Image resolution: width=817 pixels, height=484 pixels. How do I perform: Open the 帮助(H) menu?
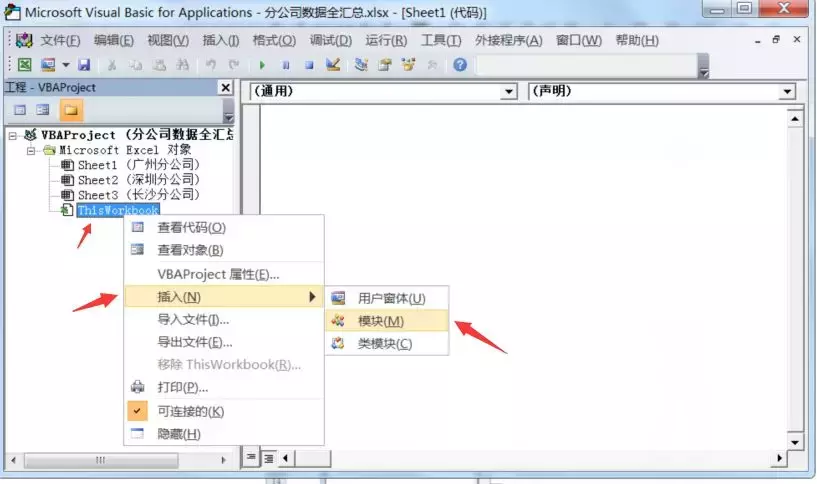(637, 40)
